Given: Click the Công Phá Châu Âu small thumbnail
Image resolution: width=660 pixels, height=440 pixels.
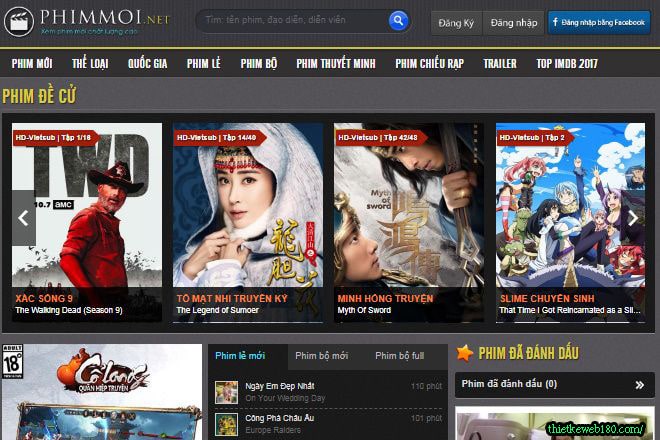Looking at the screenshot, I should point(226,424).
